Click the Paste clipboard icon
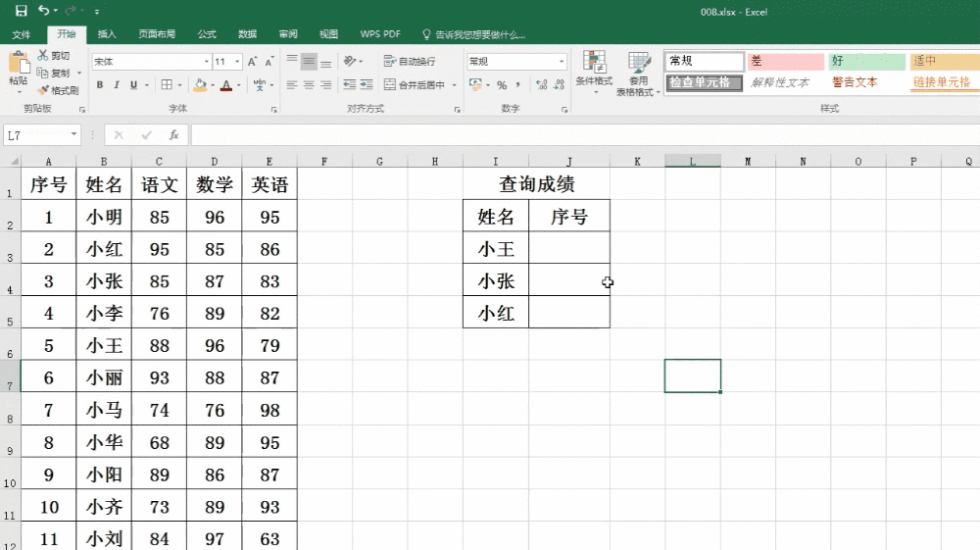Viewport: 980px width, 550px height. click(19, 63)
